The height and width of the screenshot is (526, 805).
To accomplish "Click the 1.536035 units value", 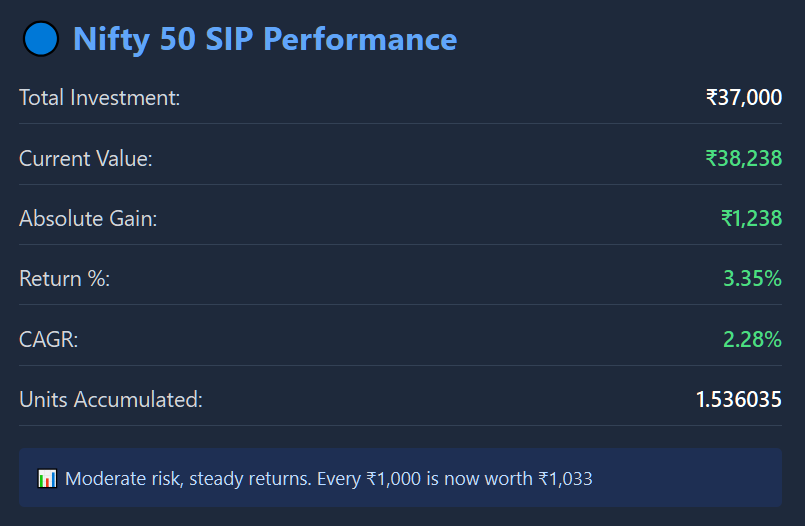I will (x=738, y=400).
